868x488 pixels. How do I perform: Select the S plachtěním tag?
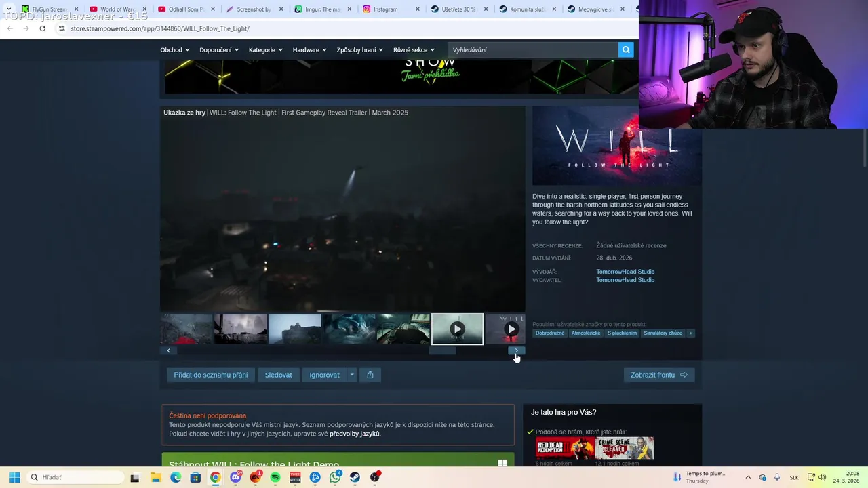click(x=622, y=333)
